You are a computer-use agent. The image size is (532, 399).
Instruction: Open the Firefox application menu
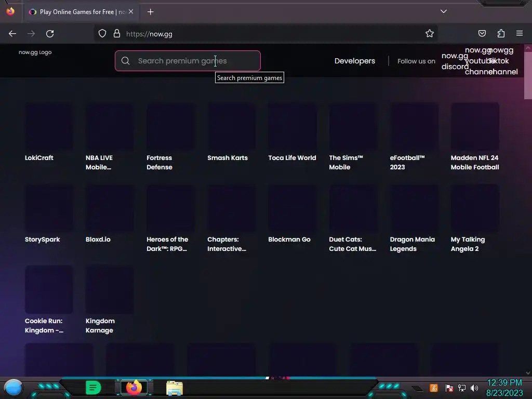pyautogui.click(x=520, y=33)
